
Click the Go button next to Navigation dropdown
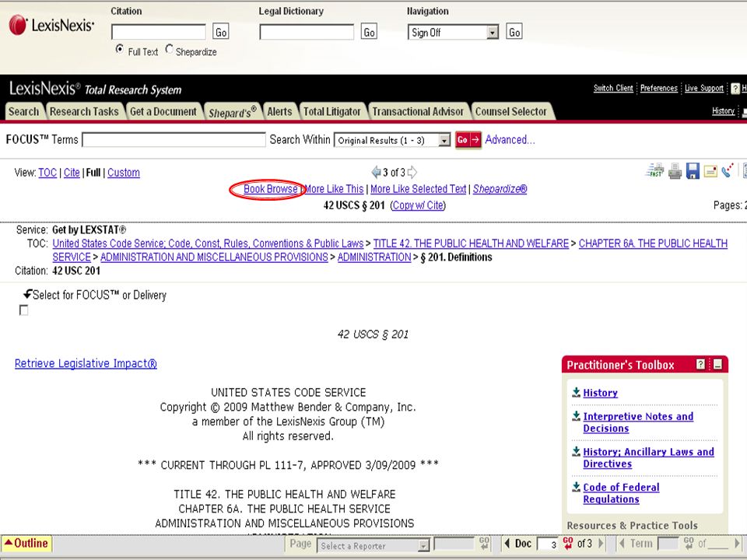pyautogui.click(x=514, y=32)
